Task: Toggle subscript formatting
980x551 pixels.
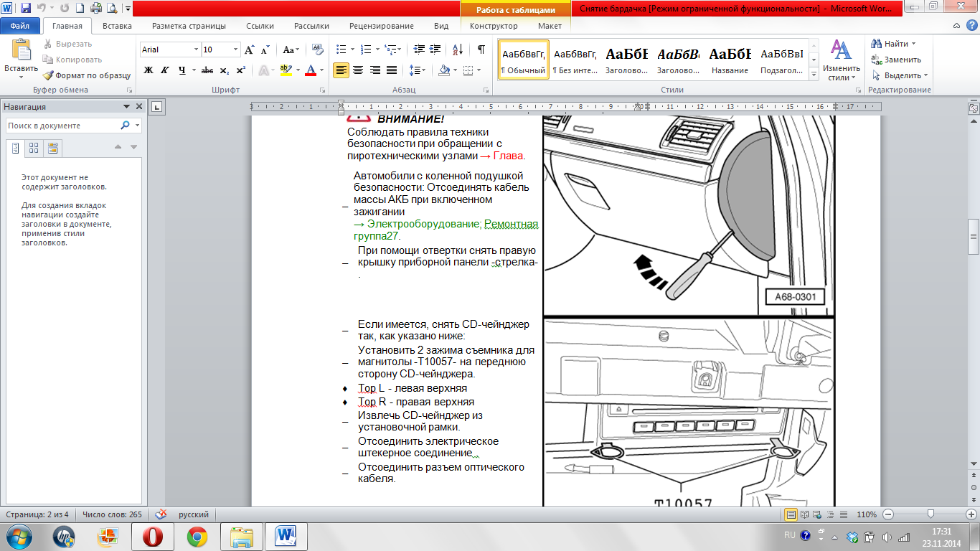Action: pos(225,70)
